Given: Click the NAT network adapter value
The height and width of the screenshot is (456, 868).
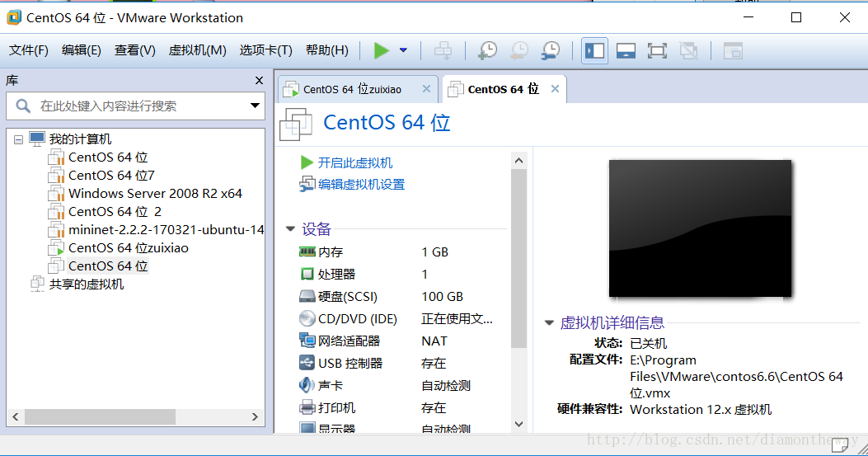Looking at the screenshot, I should click(434, 341).
